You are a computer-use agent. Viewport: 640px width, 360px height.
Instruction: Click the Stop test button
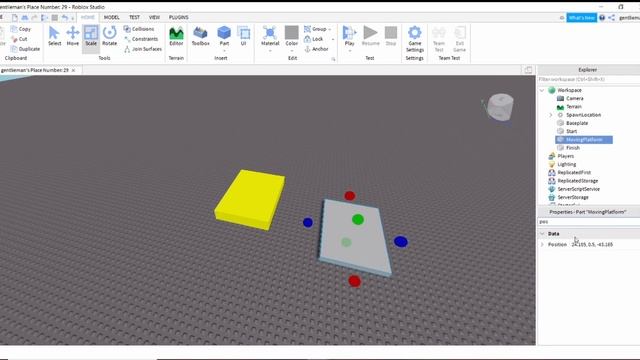point(391,36)
